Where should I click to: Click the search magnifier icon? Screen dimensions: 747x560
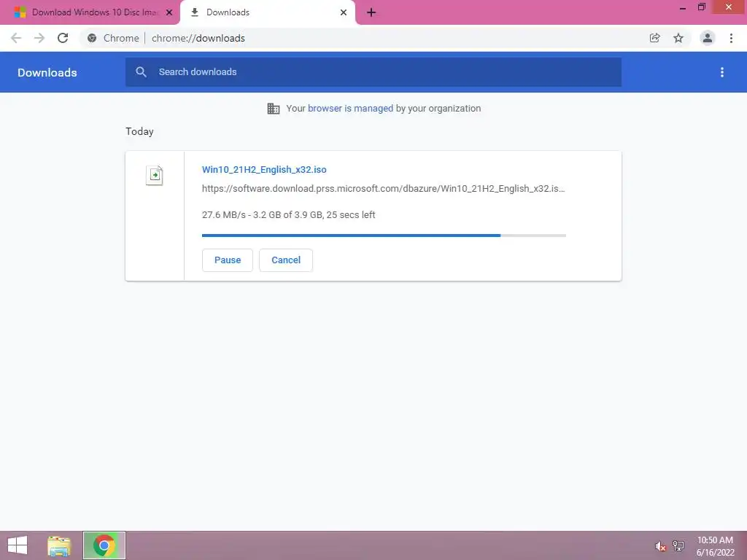[x=141, y=72]
